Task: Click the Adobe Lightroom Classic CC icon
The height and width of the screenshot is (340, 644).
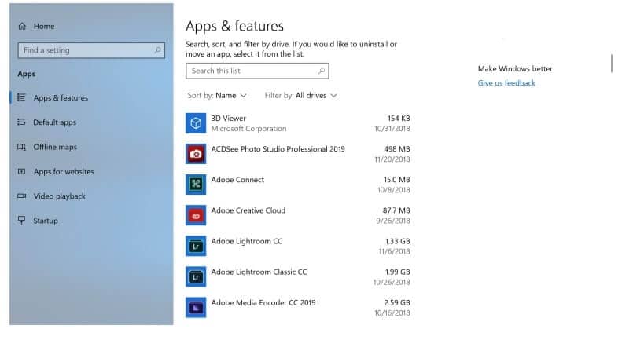Action: [x=196, y=277]
